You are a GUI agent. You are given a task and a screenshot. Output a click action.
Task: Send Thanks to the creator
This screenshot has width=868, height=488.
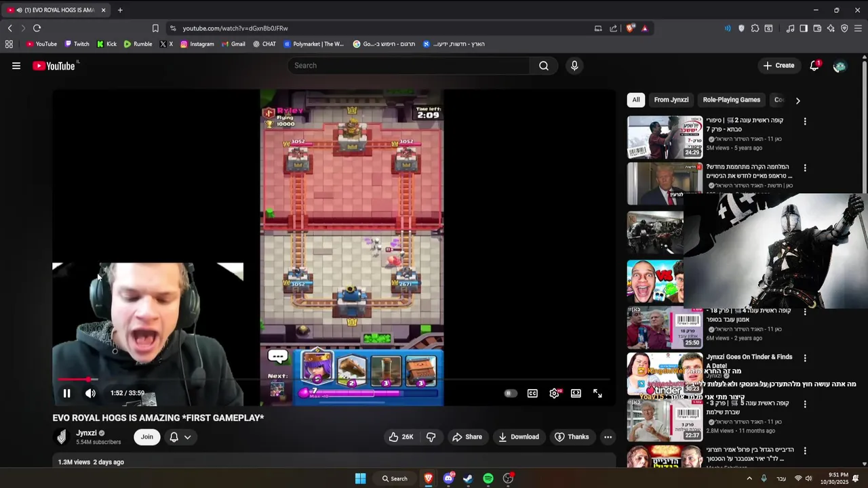[572, 437]
